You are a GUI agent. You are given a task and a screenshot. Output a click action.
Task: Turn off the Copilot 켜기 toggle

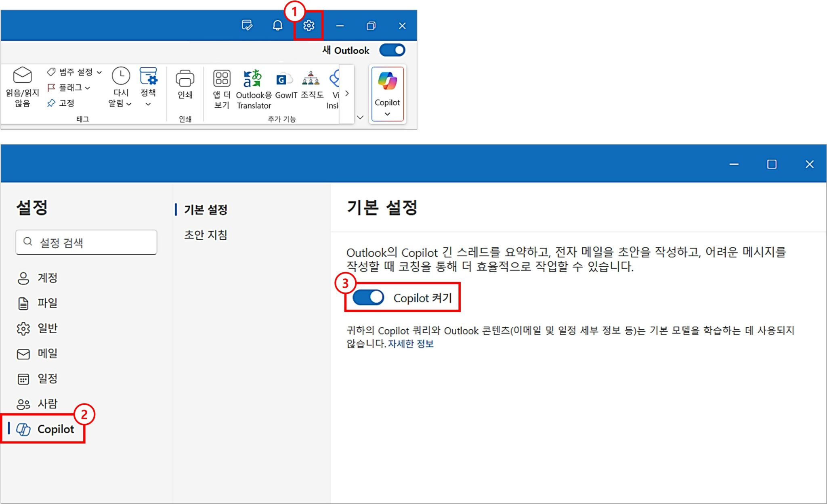point(368,298)
